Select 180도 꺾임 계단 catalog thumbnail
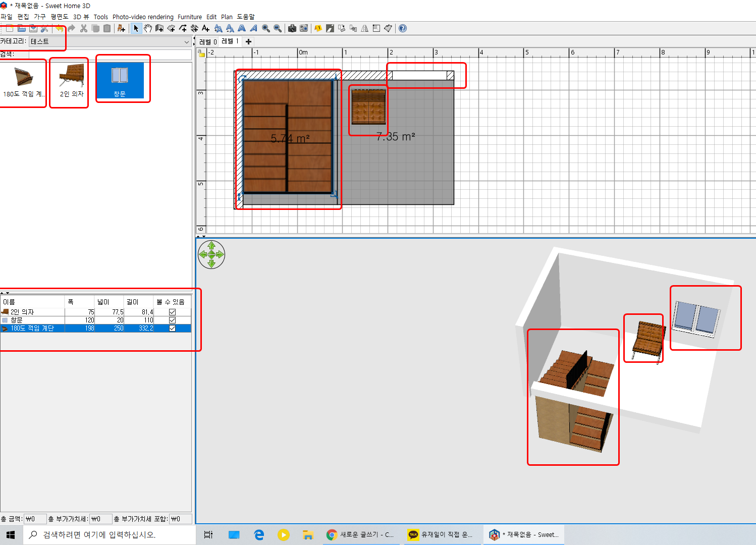 pos(23,81)
